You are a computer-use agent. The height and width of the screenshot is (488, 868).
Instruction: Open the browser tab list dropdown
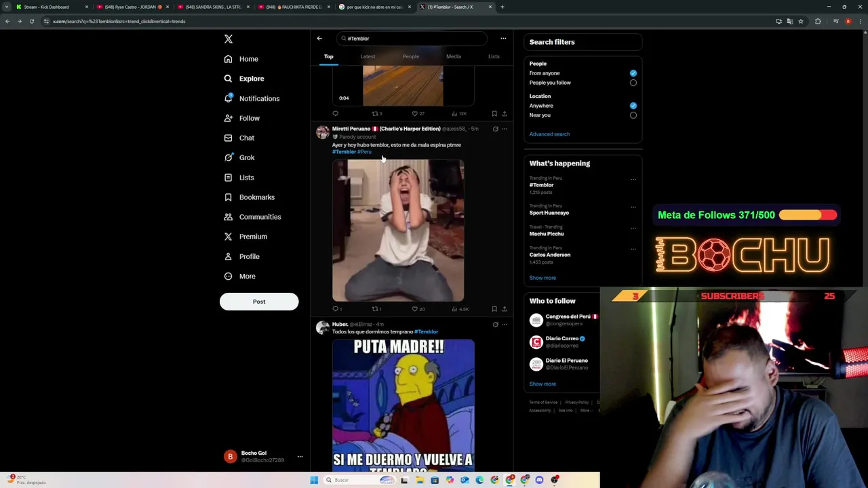click(x=8, y=7)
